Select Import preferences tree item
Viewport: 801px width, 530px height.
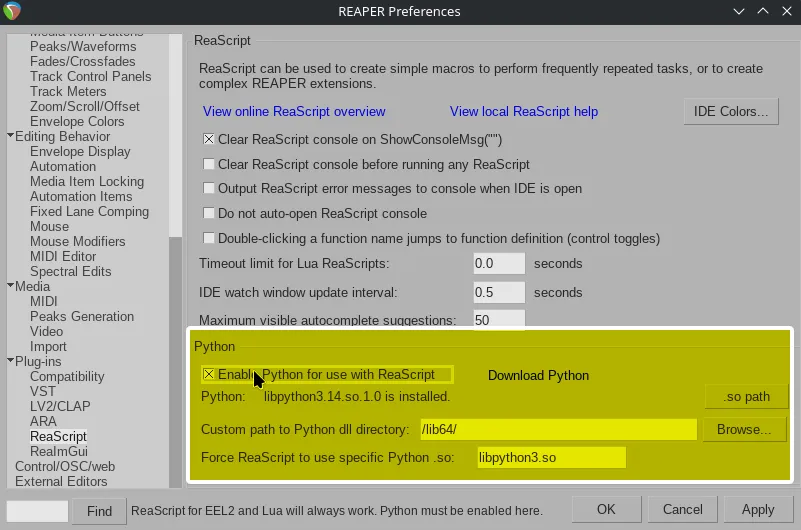(48, 347)
